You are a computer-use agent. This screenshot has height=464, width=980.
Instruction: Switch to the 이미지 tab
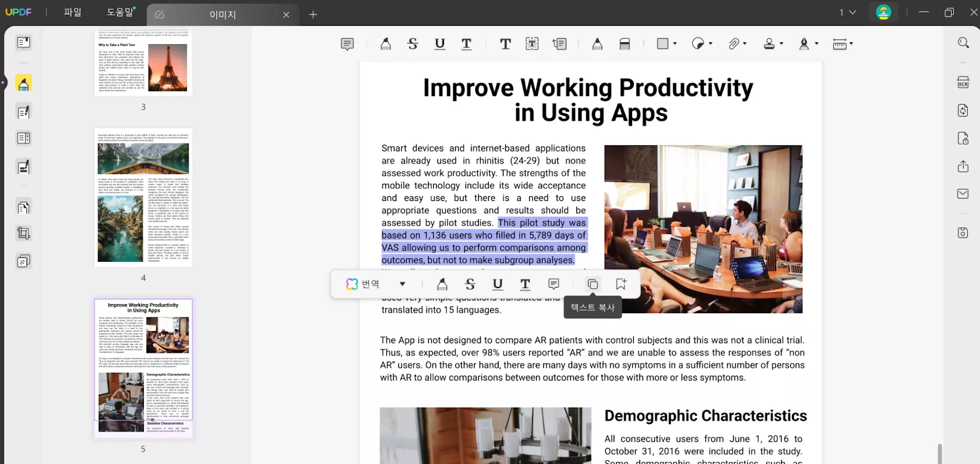click(222, 15)
